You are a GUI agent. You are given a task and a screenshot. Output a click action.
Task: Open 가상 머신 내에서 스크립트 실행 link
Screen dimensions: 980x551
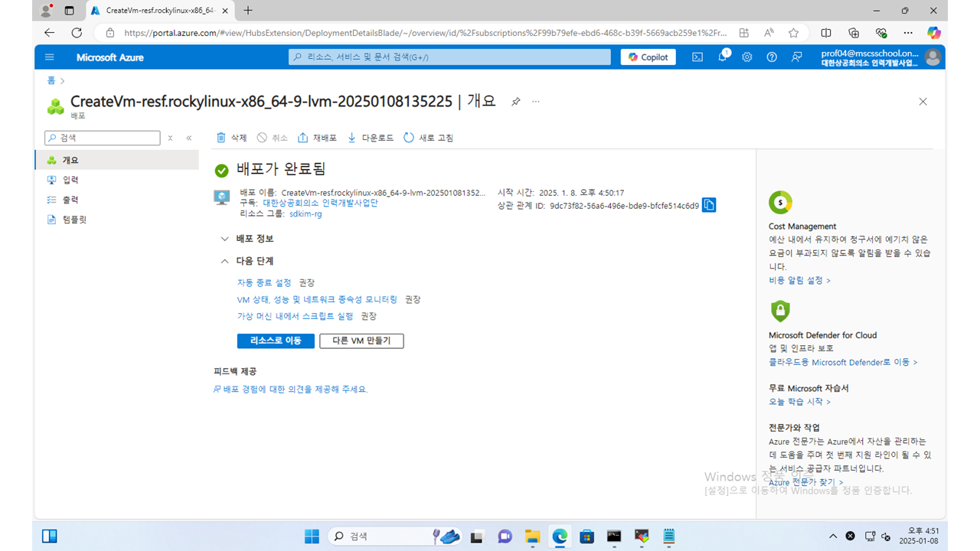coord(296,316)
